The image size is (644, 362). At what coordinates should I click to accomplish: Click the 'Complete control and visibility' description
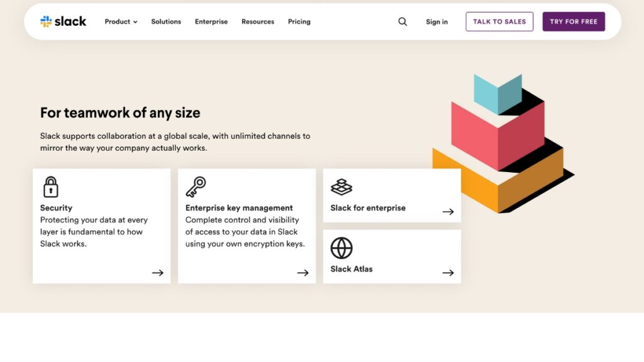point(245,232)
